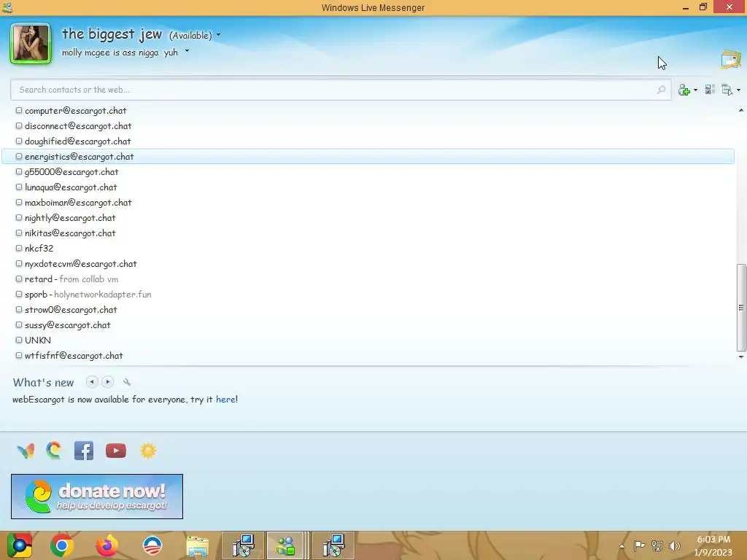
Task: Switch to full view icon at top right
Action: click(x=731, y=60)
